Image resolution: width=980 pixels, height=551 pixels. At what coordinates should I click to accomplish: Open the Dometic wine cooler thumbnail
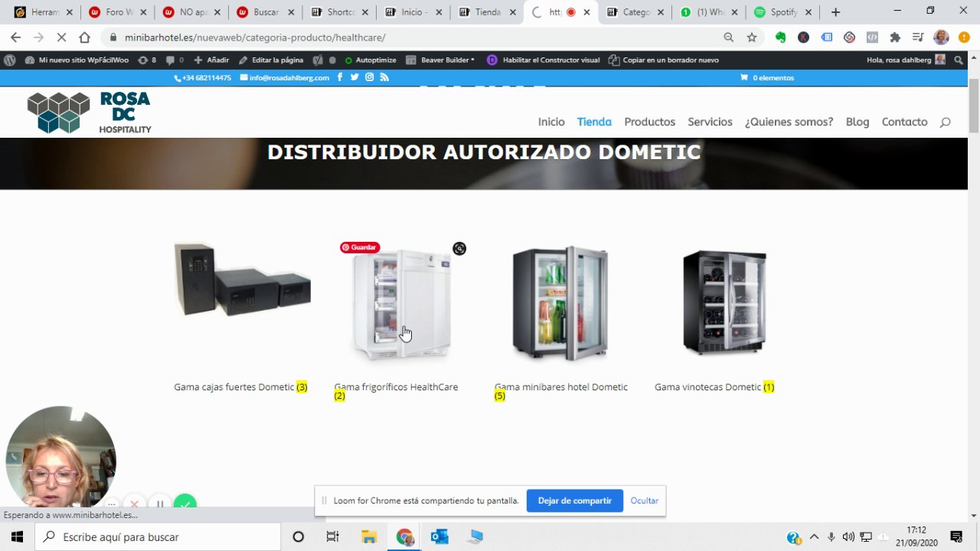point(724,302)
